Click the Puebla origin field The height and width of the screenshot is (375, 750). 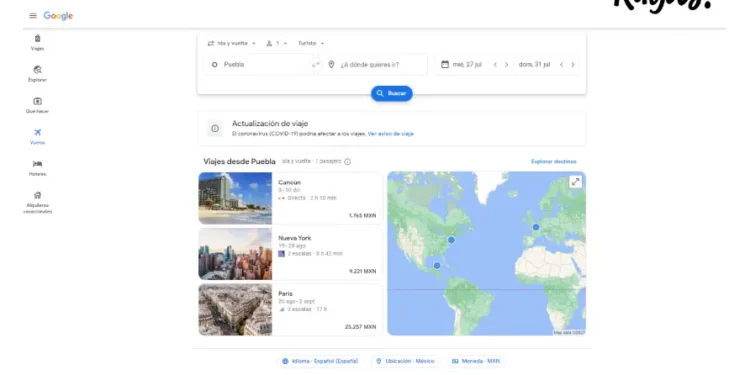258,65
